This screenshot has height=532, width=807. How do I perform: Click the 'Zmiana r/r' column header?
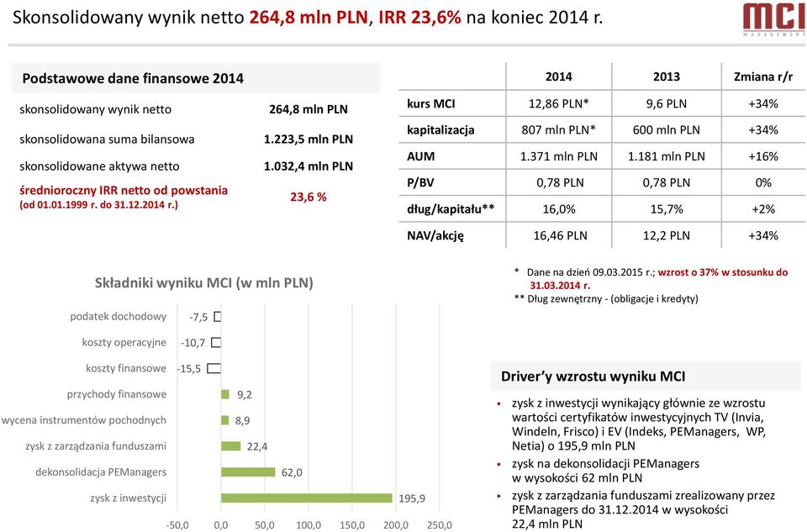coord(763,76)
